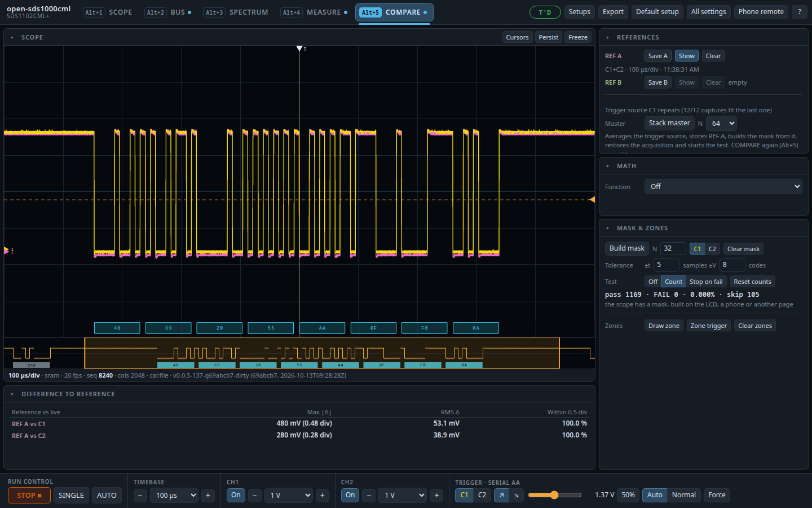Click the trigger position marker atop the waveform

click(x=299, y=49)
